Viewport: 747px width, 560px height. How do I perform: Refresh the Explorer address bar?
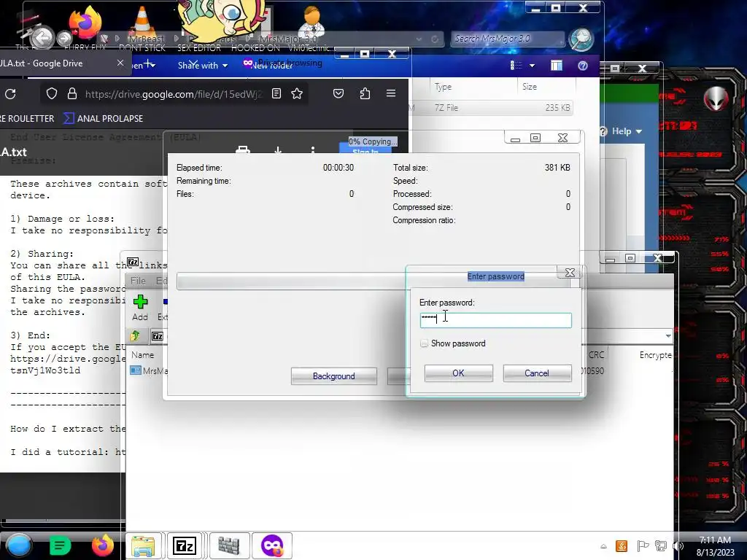tap(435, 39)
